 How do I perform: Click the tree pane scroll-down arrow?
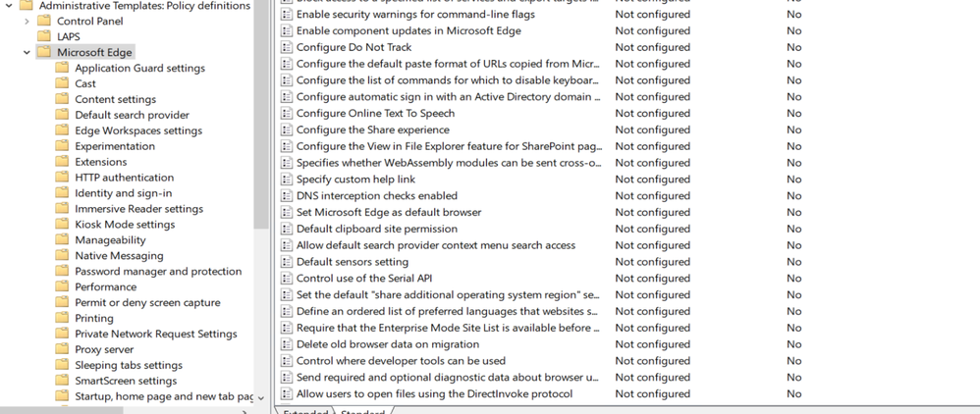(260, 397)
